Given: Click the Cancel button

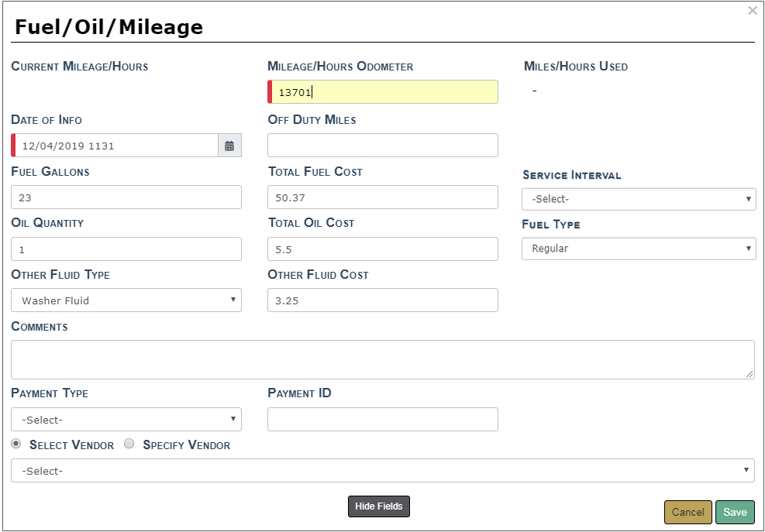Looking at the screenshot, I should pos(687,512).
